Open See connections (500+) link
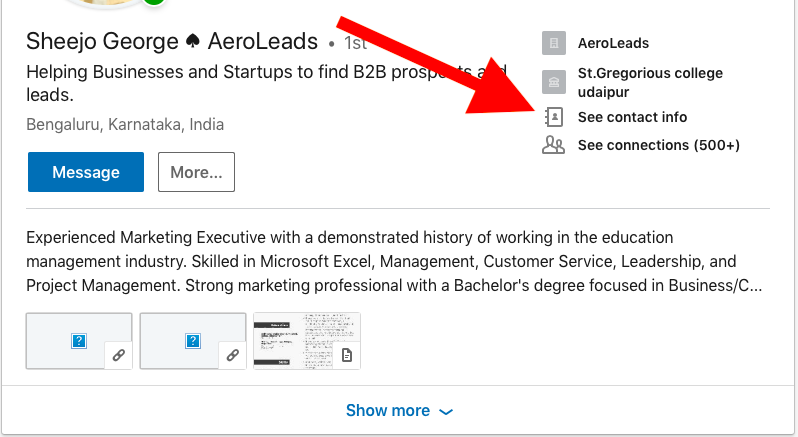This screenshot has width=798, height=437. coord(659,145)
